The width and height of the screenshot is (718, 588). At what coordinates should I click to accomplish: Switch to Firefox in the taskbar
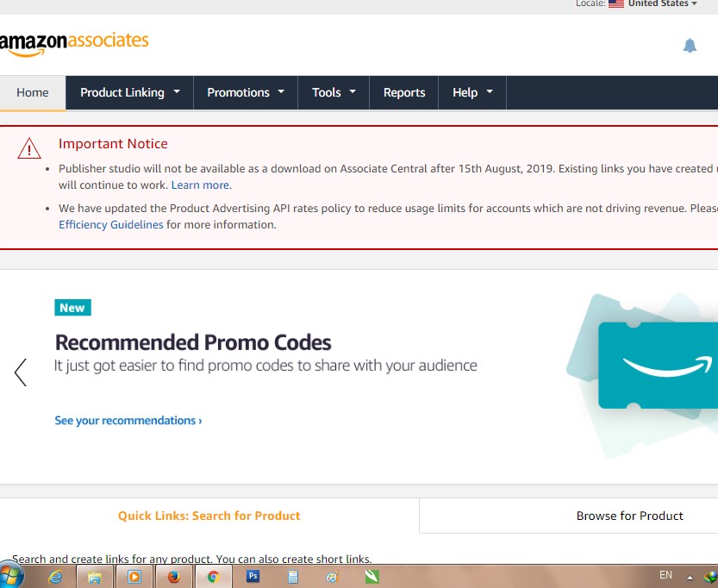click(173, 577)
